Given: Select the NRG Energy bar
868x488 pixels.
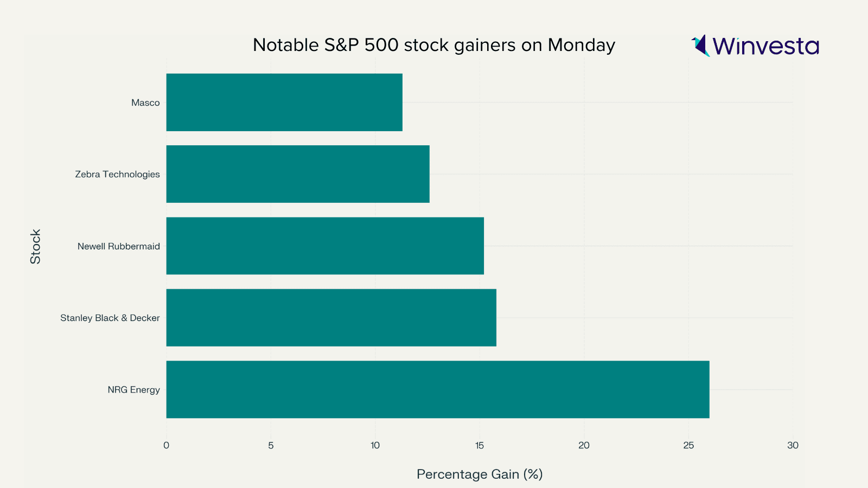Looking at the screenshot, I should click(437, 389).
